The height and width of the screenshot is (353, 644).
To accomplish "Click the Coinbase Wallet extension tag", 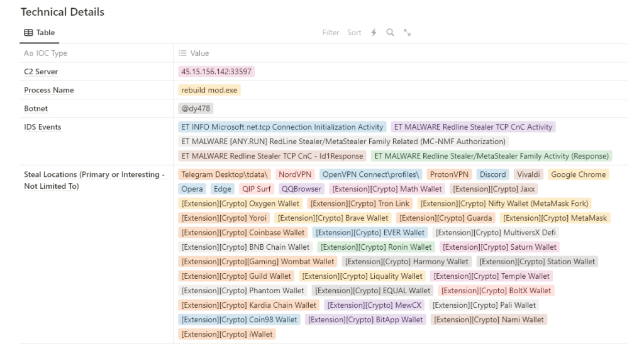I will [x=243, y=233].
